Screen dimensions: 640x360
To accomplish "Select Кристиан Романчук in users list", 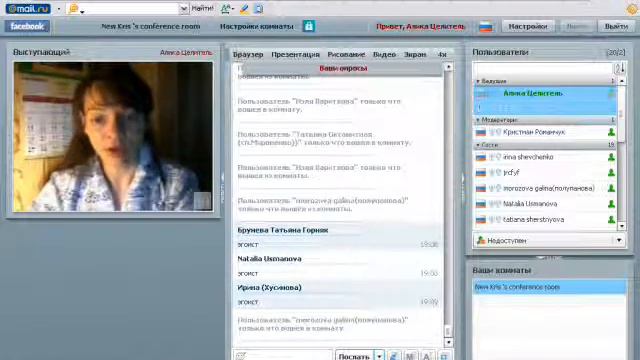I will pyautogui.click(x=545, y=132).
